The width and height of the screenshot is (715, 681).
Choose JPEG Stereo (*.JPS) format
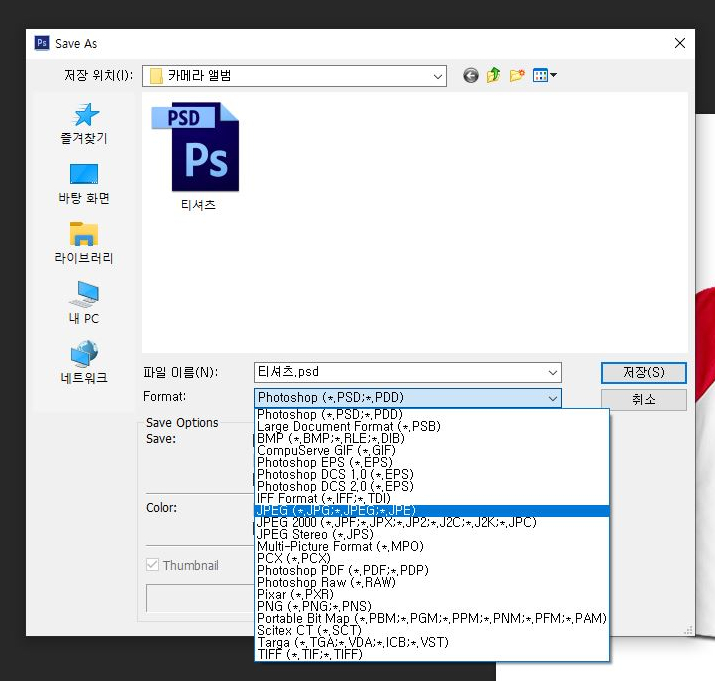431,535
